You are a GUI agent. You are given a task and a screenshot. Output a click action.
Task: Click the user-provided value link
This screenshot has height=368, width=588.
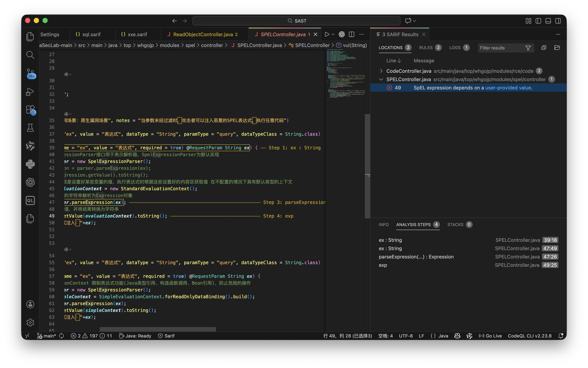[x=508, y=88]
